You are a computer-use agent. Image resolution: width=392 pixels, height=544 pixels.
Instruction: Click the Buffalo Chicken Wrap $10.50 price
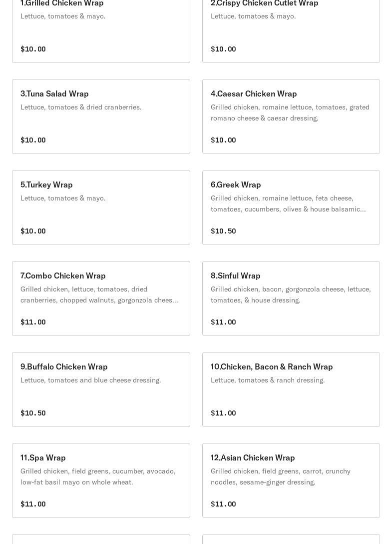coord(33,413)
